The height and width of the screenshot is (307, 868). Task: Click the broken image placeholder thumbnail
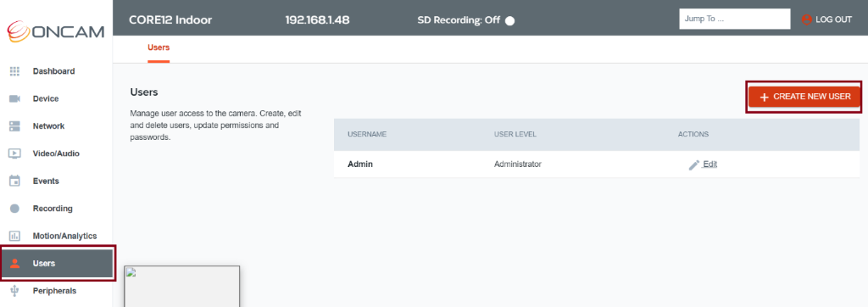tap(181, 286)
